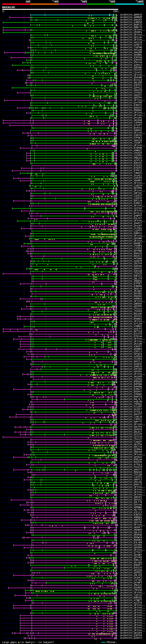Open hit UniRef100_B8BCY9

point(131,27)
